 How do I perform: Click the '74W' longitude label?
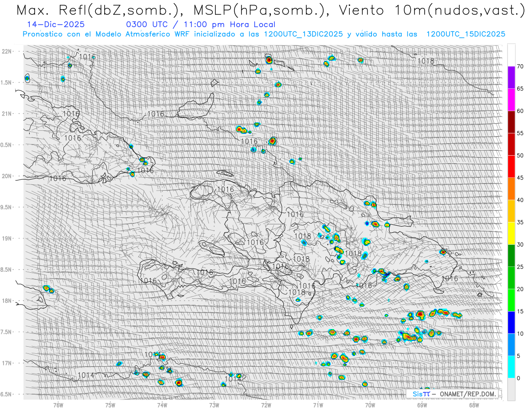162,405
